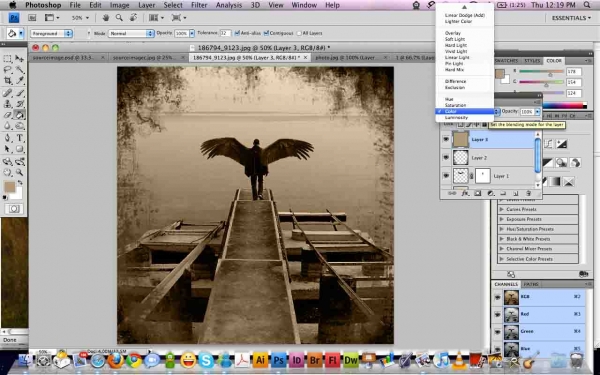Open the Layer menu
Image resolution: width=600 pixels, height=375 pixels.
pos(147,5)
